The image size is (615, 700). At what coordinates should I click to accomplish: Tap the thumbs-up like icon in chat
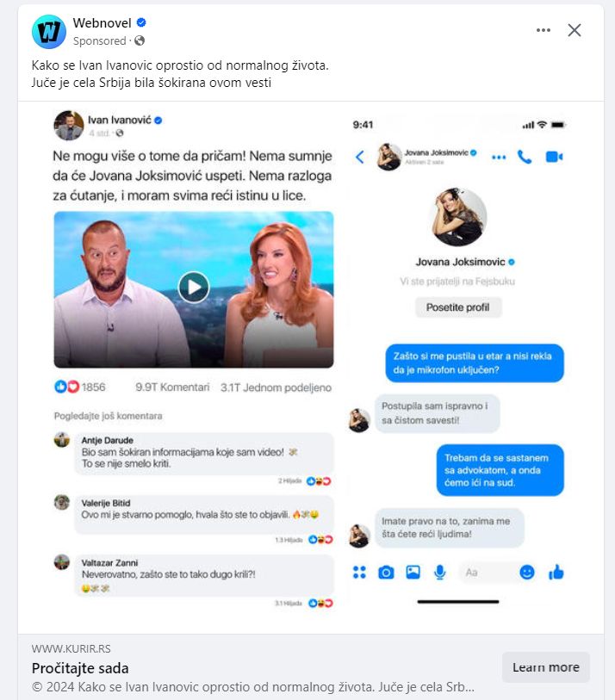(556, 572)
